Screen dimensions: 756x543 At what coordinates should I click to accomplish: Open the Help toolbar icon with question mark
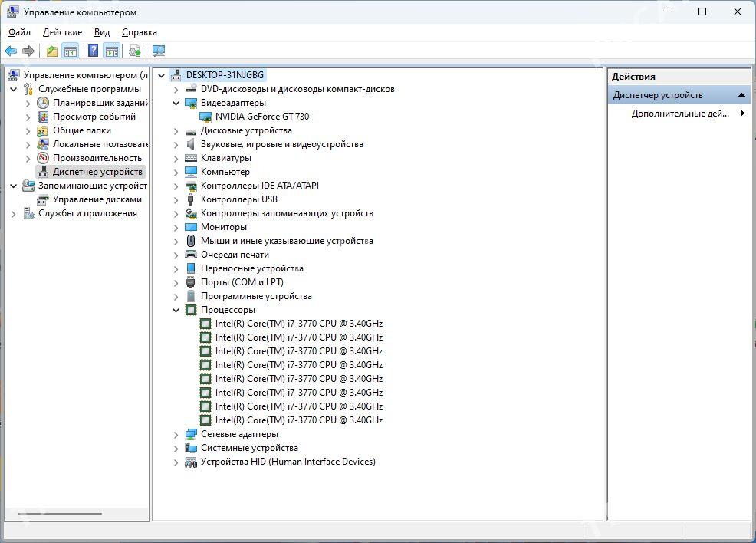(93, 51)
